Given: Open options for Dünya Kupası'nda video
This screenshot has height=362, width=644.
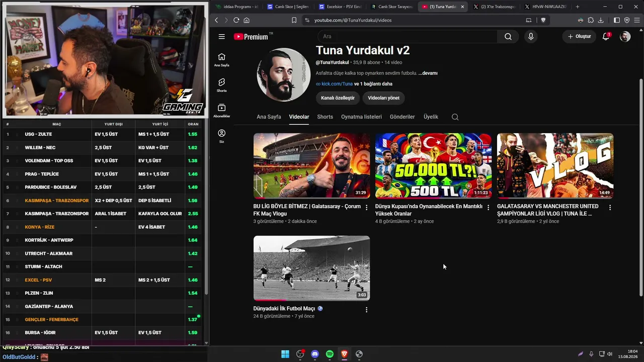Looking at the screenshot, I should click(x=488, y=207).
